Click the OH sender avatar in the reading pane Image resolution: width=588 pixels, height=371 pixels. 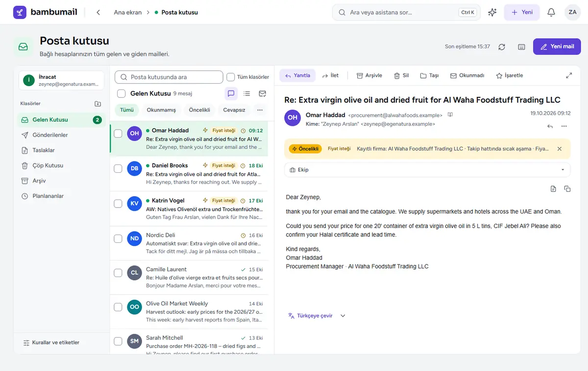coord(293,117)
